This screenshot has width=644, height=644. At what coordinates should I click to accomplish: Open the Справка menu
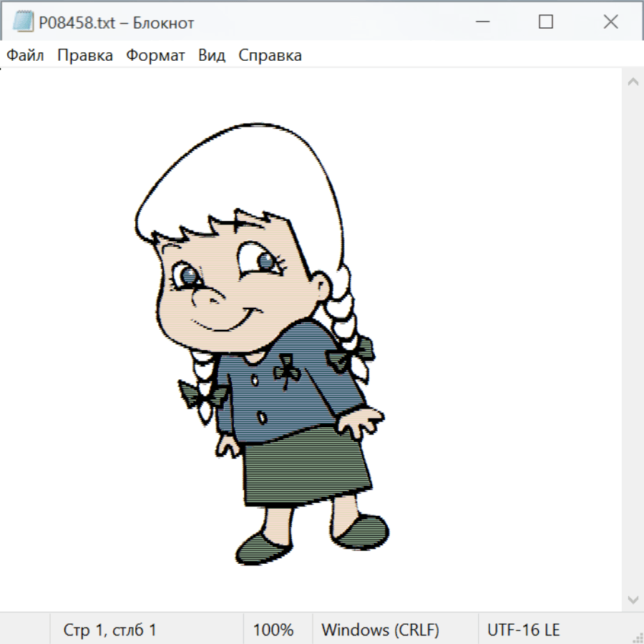click(x=270, y=56)
